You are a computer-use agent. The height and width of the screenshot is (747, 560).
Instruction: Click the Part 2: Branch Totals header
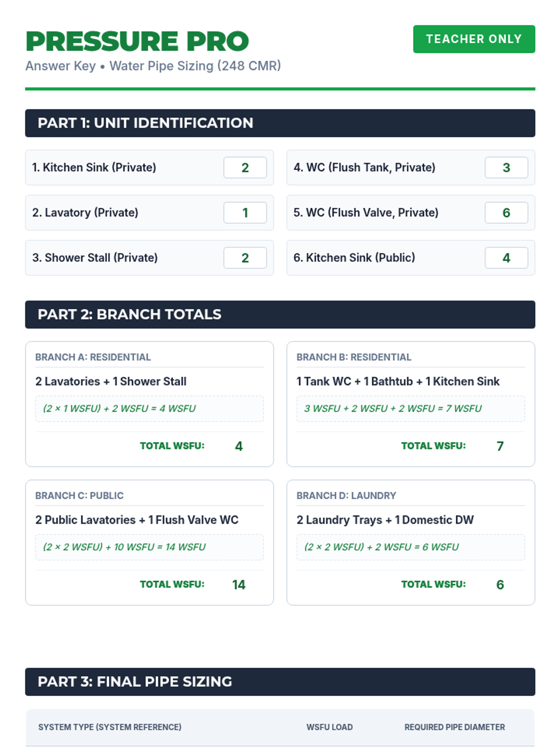[x=280, y=315]
